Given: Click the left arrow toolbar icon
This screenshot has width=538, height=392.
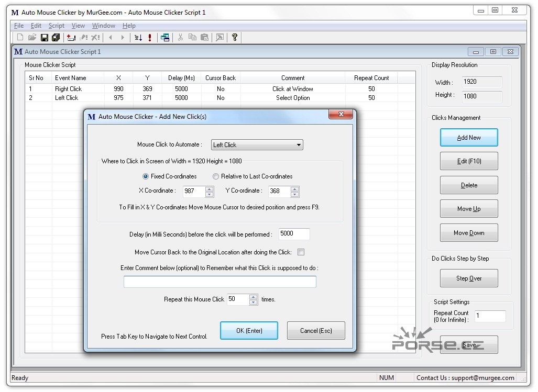Looking at the screenshot, I should [111, 37].
